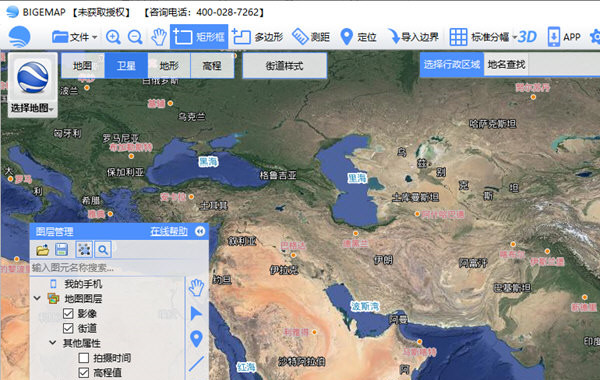The height and width of the screenshot is (380, 600).
Task: Switch to the 地形 terrain tab
Action: [169, 65]
